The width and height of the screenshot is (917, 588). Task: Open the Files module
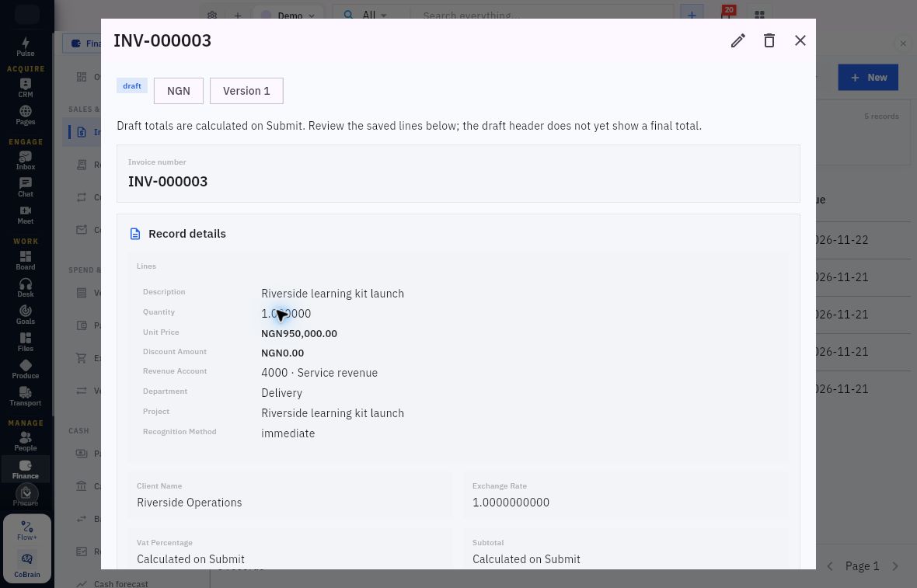pyautogui.click(x=25, y=342)
